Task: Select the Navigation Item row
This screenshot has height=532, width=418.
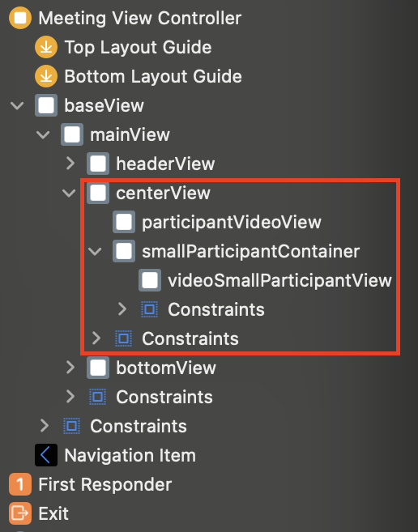Action: pyautogui.click(x=209, y=455)
